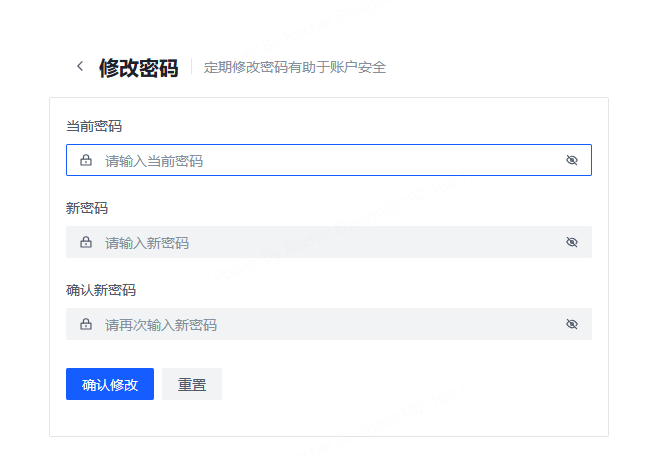Click the 定期修改密码有助于账户安全 subtitle text
The height and width of the screenshot is (476, 668).
coord(295,68)
